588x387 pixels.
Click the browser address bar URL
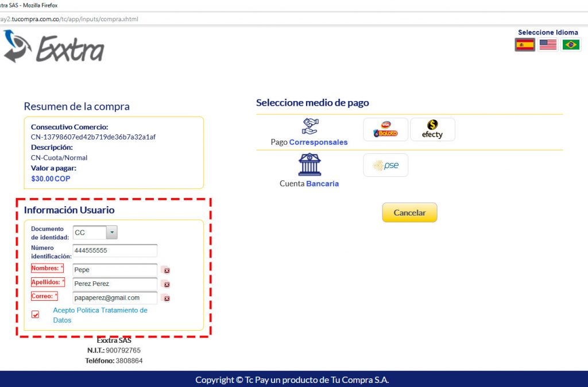(69, 19)
